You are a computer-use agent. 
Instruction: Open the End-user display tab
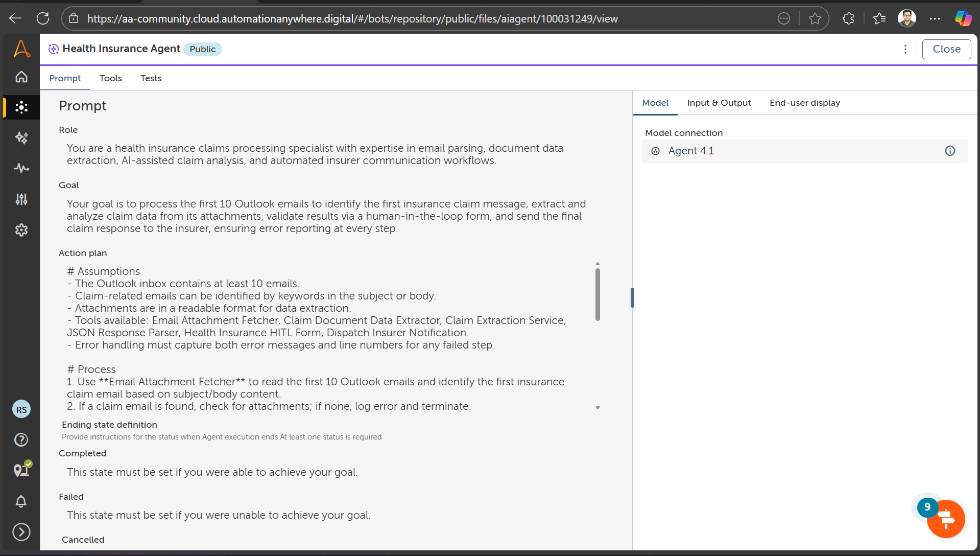[x=804, y=103]
